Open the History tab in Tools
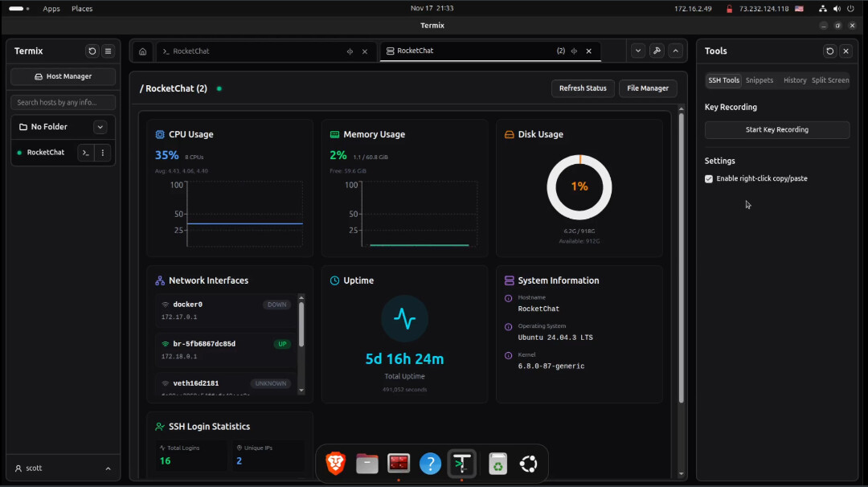Image resolution: width=868 pixels, height=487 pixels. click(795, 80)
